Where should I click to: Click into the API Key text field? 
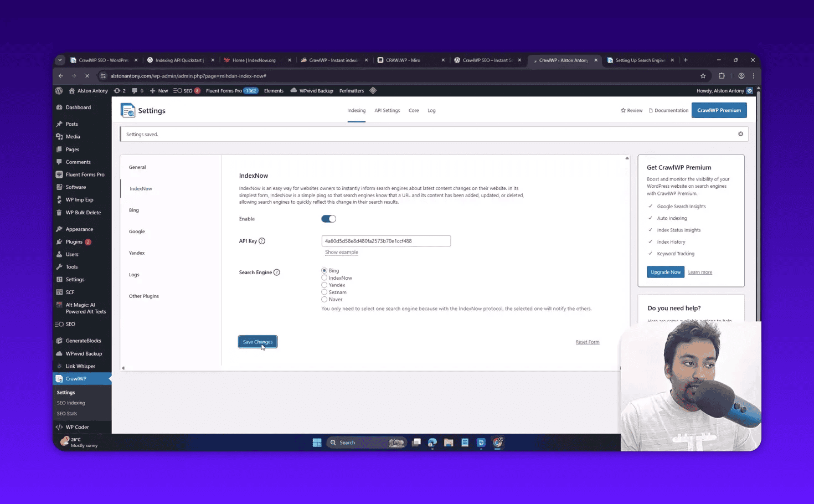(x=386, y=241)
